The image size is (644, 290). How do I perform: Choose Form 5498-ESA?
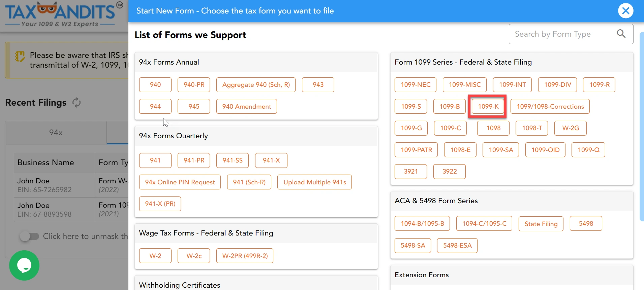click(457, 245)
